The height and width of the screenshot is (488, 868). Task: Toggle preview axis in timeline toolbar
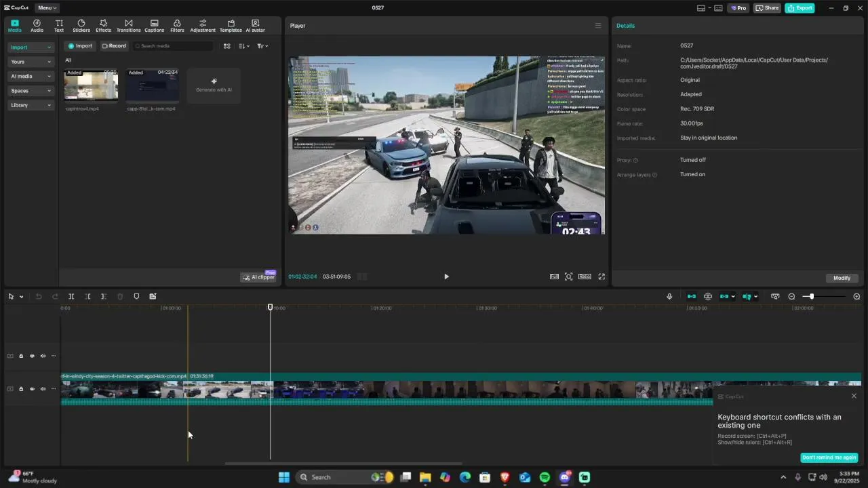pyautogui.click(x=747, y=296)
